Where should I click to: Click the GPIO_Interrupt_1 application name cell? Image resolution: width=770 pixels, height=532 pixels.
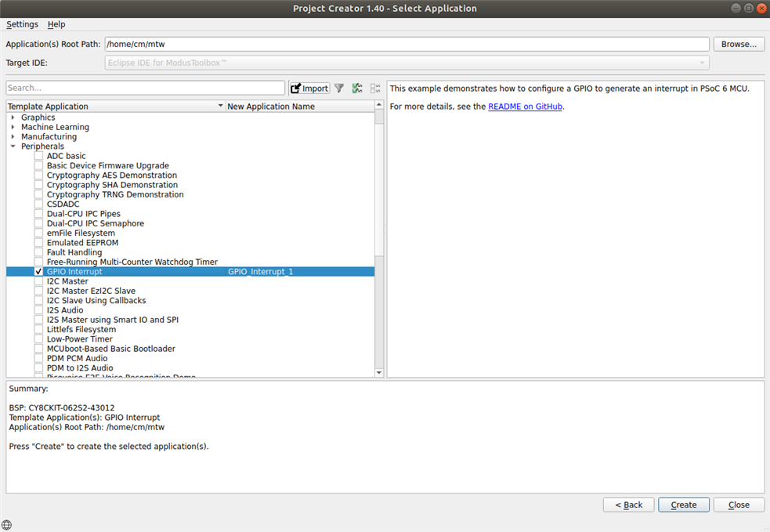tap(300, 272)
